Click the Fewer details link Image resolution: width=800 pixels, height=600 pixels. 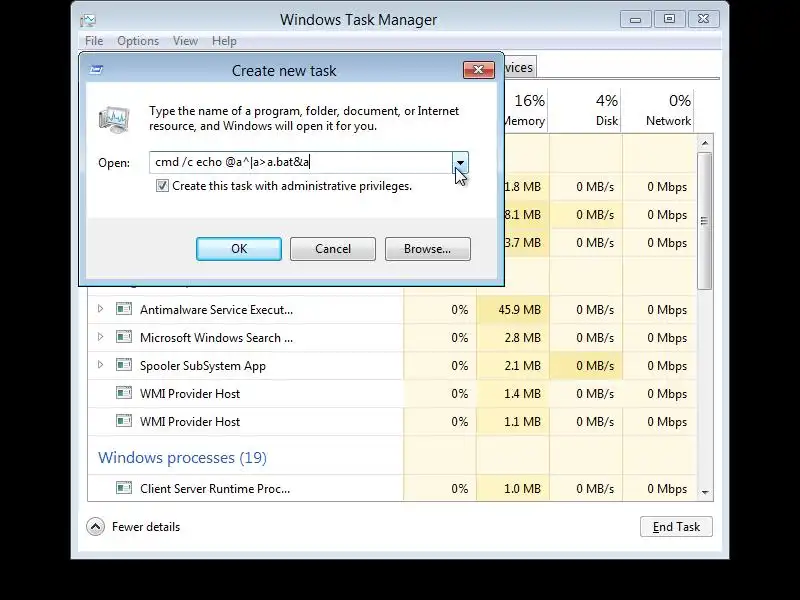[x=146, y=527]
